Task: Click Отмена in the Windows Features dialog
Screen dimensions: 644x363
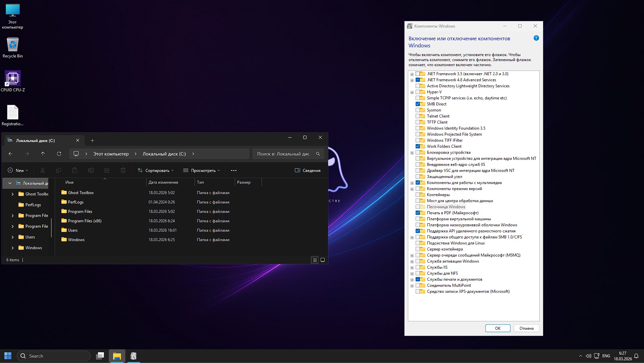Action: pyautogui.click(x=526, y=328)
